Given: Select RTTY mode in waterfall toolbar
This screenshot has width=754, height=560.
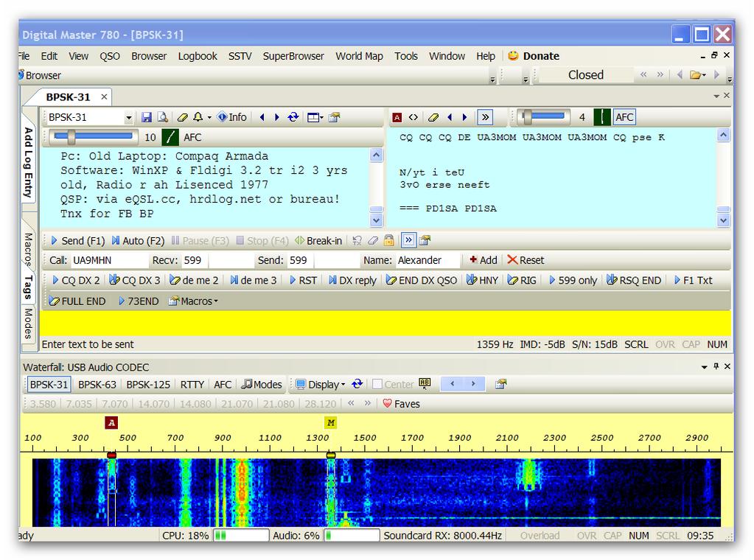Looking at the screenshot, I should click(x=192, y=385).
